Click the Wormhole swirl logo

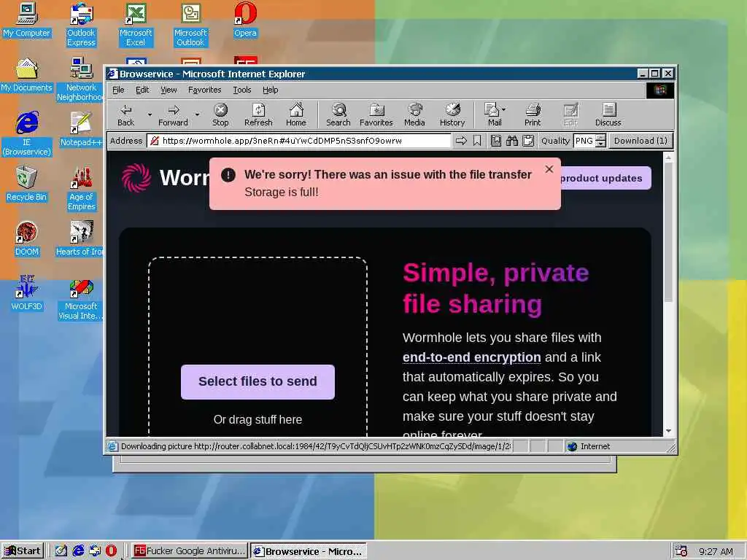click(136, 178)
